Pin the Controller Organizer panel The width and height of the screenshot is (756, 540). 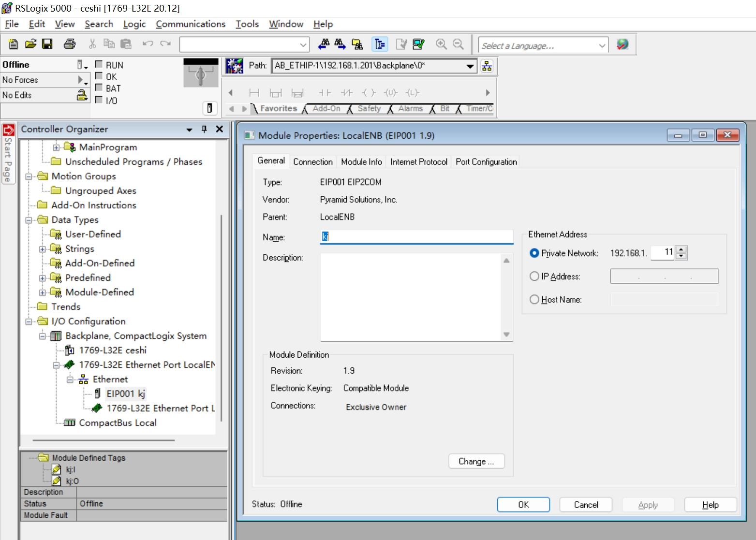pos(204,129)
